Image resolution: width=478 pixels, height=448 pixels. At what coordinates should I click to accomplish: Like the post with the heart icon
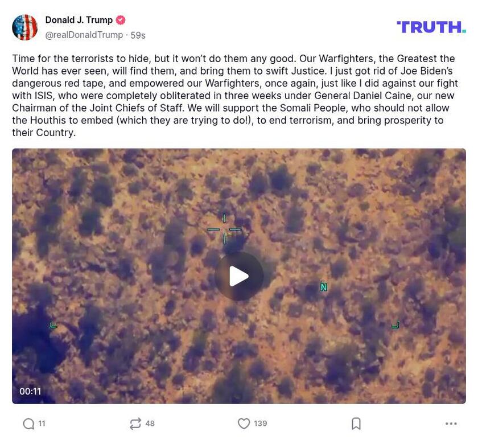244,424
